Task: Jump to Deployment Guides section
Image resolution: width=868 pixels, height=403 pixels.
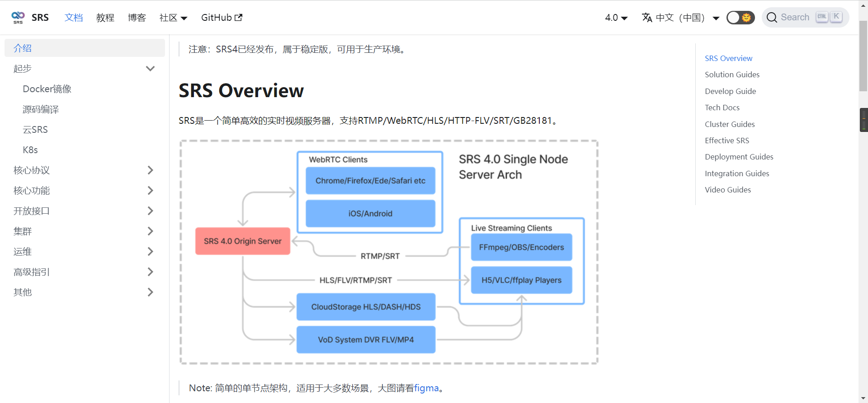Action: [739, 157]
